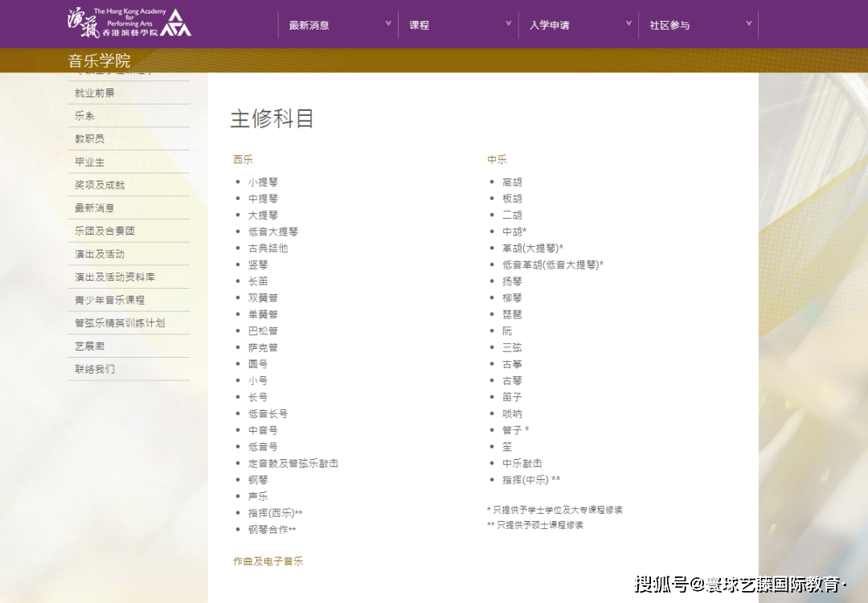The image size is (868, 603).
Task: Select 板胡 in the 中乐 list
Action: tap(512, 199)
